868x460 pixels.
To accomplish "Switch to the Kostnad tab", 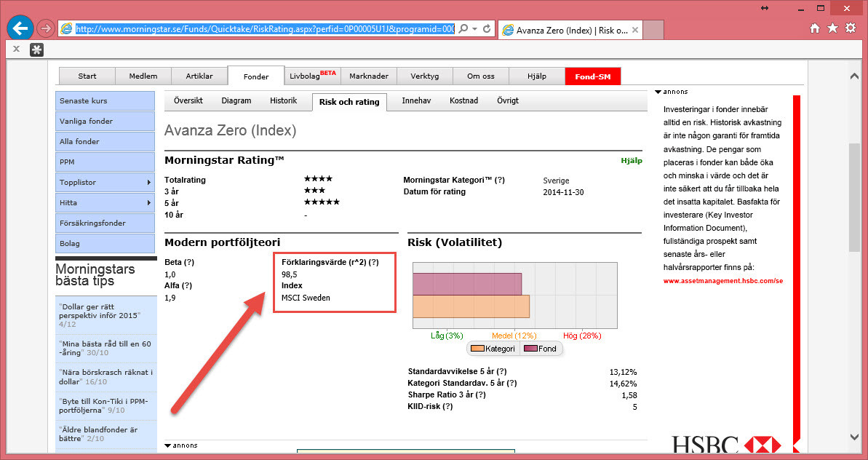I will [463, 101].
